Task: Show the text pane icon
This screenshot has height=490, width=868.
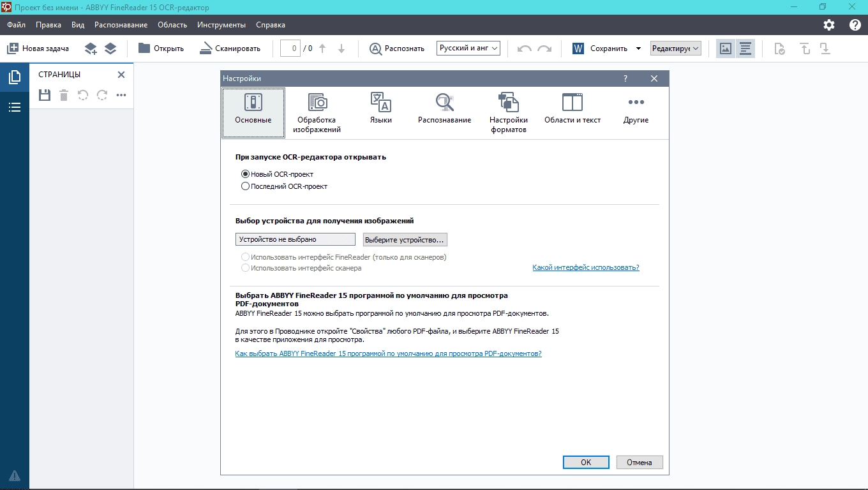Action: tap(745, 48)
